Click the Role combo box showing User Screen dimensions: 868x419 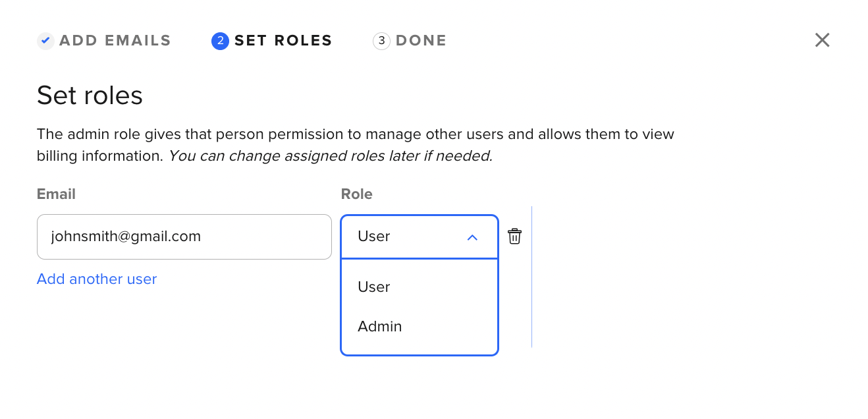(x=420, y=237)
